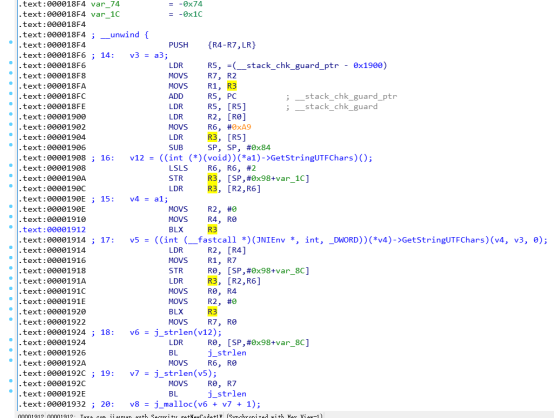Follow j_strlen call at address 0000192E

[x=227, y=394]
